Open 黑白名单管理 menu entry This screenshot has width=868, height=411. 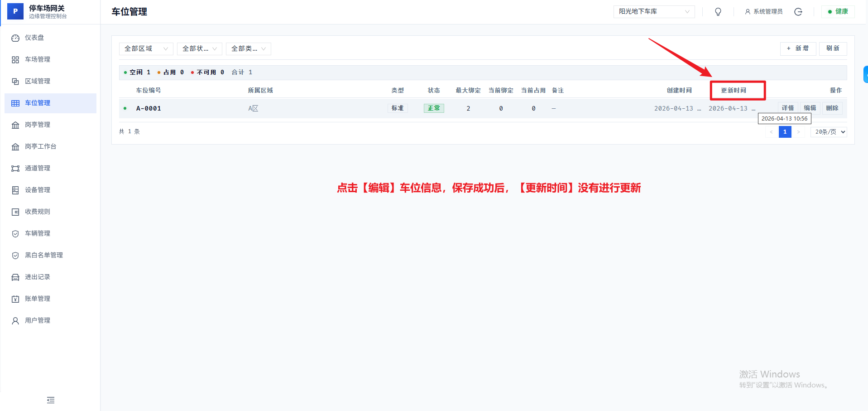(43, 255)
